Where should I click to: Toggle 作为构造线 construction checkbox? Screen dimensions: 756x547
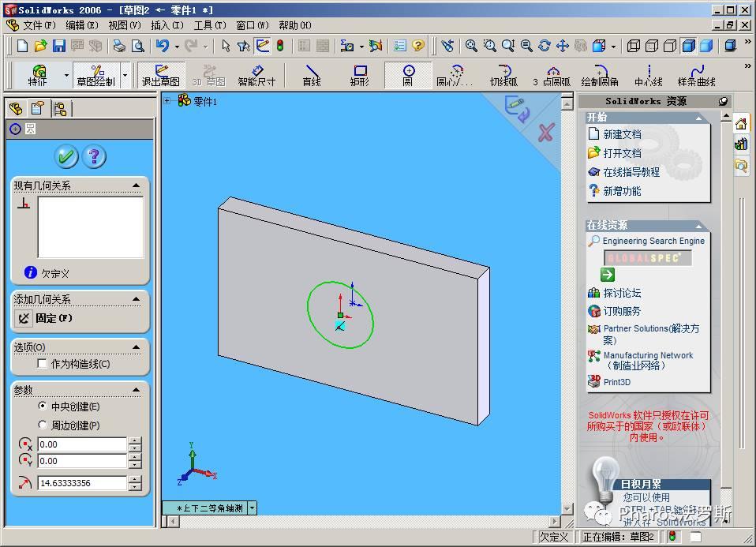pyautogui.click(x=43, y=364)
